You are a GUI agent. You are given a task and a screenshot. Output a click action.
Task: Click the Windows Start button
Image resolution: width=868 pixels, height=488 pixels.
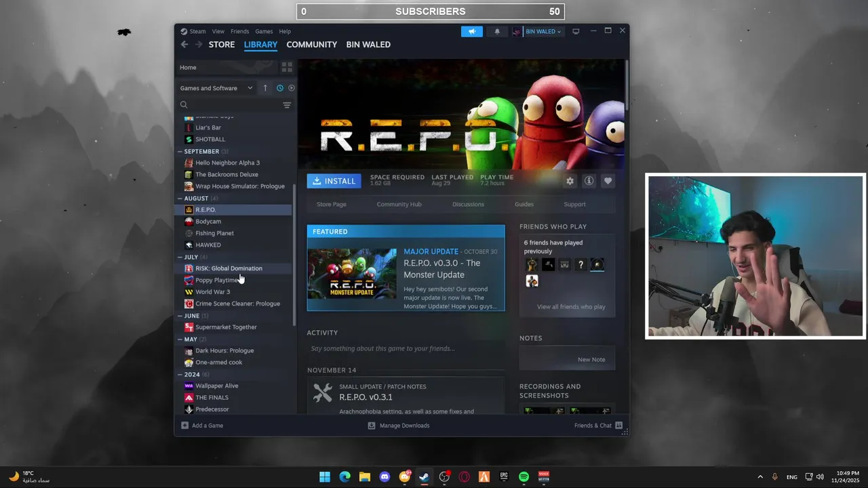click(x=325, y=477)
